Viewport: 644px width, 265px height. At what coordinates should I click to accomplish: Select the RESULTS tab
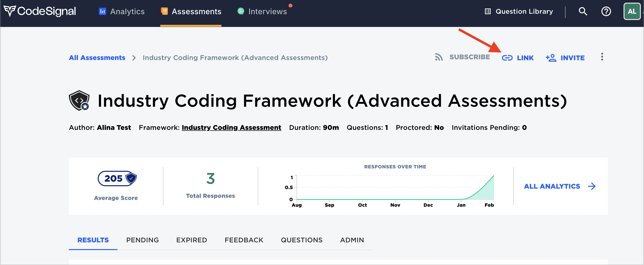[x=93, y=240]
